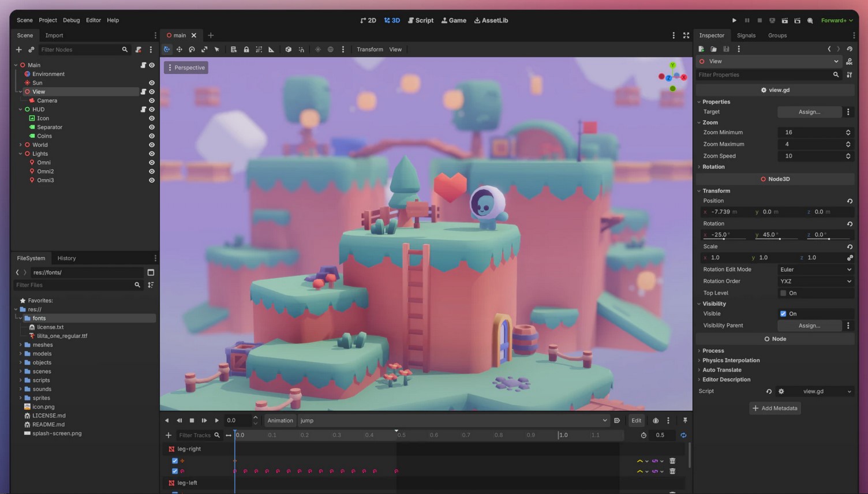Toggle the animation loop icon
868x494 pixels.
pyautogui.click(x=683, y=435)
